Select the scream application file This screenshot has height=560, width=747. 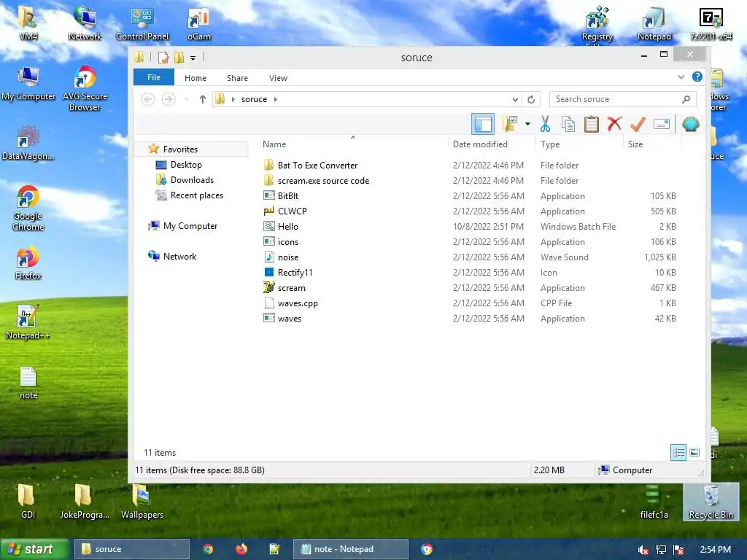(x=291, y=287)
